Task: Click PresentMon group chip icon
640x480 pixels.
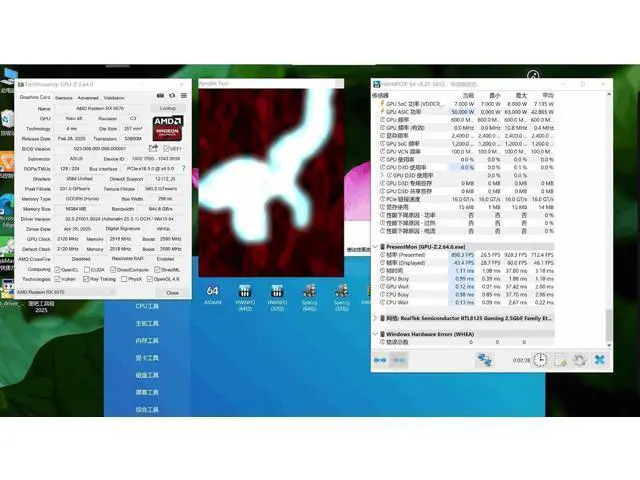Action: click(383, 247)
